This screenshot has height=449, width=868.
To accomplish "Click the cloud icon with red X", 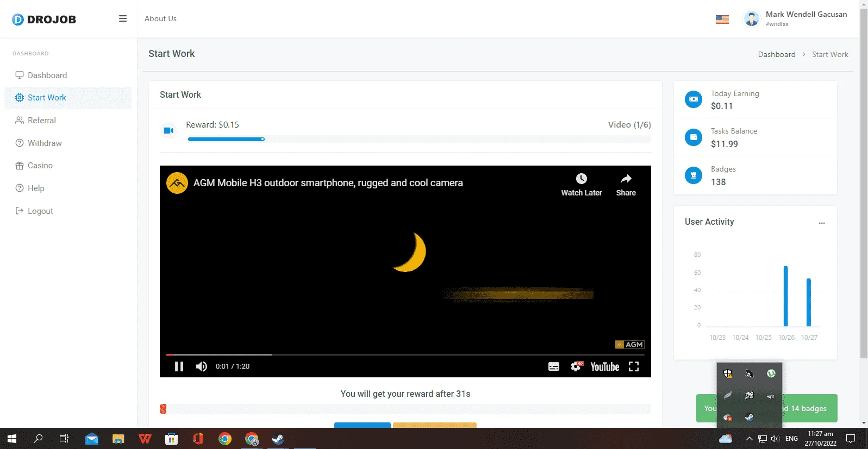I will pyautogui.click(x=728, y=418).
